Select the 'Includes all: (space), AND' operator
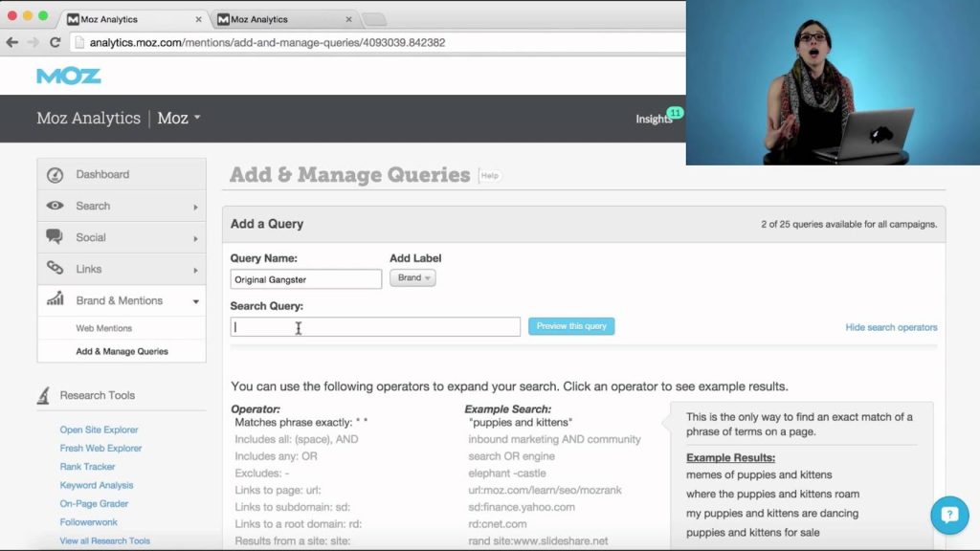Viewport: 980px width, 551px height. [297, 439]
